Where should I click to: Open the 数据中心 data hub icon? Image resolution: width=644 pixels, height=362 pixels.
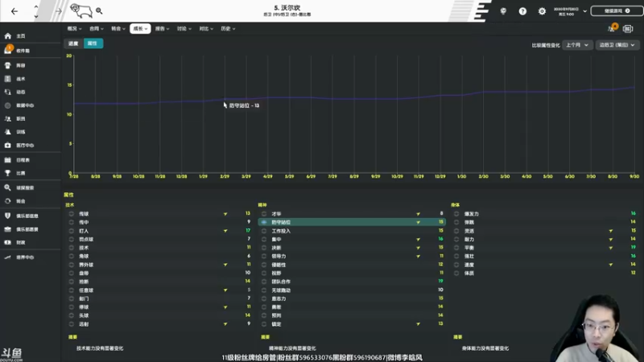[8, 105]
